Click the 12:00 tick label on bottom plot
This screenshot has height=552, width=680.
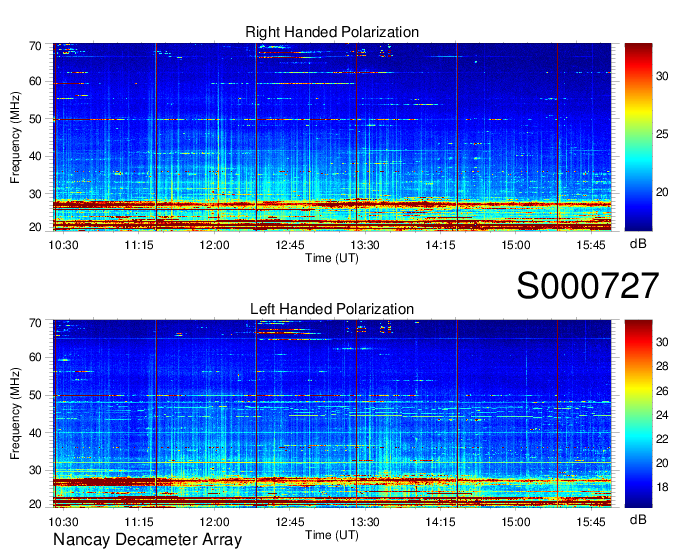pyautogui.click(x=214, y=522)
